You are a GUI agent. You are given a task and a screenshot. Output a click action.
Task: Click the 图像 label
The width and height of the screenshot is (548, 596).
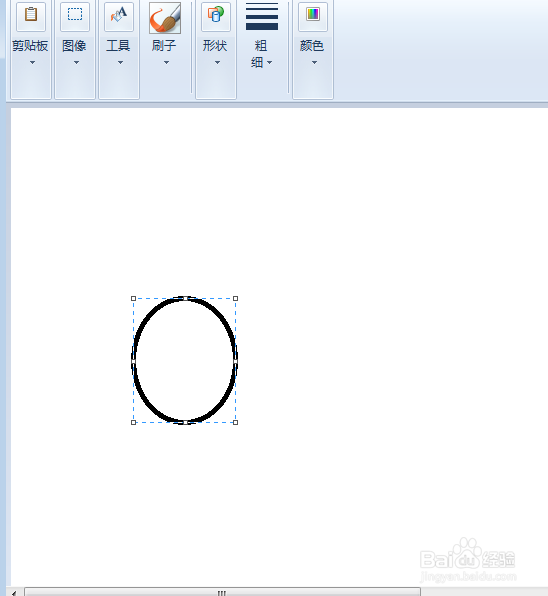point(74,46)
